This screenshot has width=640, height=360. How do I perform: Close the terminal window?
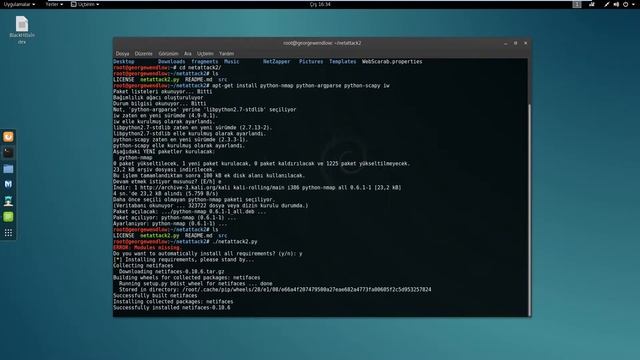(525, 43)
